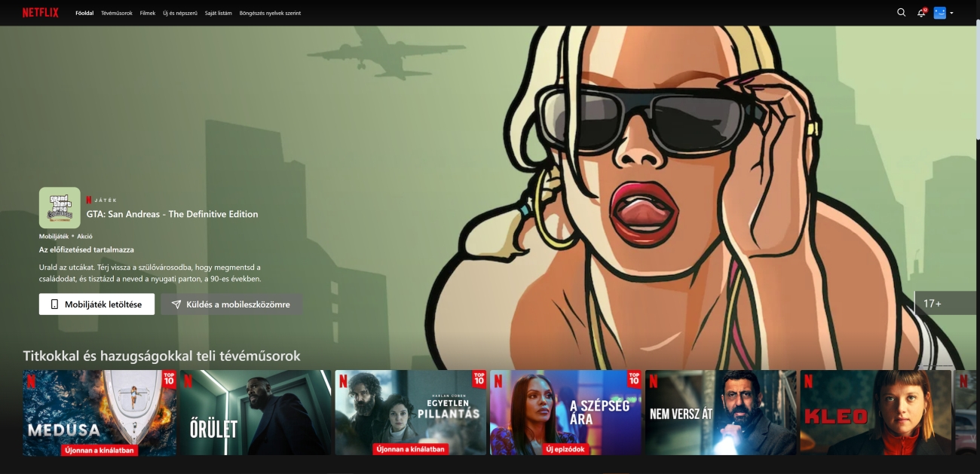This screenshot has width=980, height=474.
Task: Click the Küldés a mobileszközömre button
Action: (x=231, y=304)
